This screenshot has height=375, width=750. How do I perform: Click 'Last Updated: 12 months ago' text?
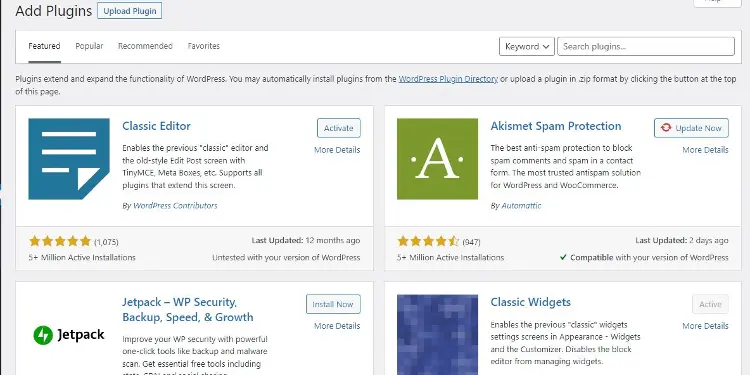[x=306, y=241]
